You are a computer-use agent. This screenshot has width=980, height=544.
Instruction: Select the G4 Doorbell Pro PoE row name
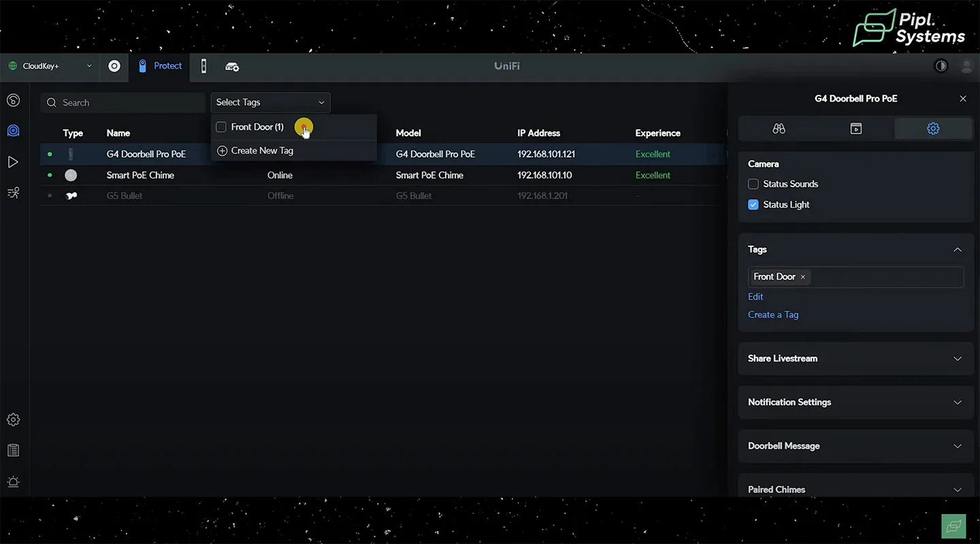[x=146, y=154]
